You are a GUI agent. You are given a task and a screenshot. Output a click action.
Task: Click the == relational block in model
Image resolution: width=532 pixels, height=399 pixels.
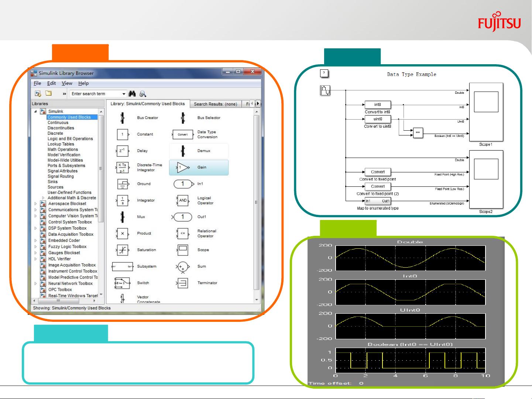click(418, 133)
